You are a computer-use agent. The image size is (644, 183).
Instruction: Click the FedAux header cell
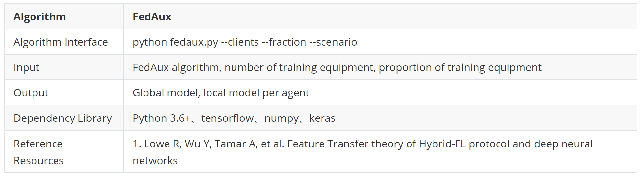[380, 16]
